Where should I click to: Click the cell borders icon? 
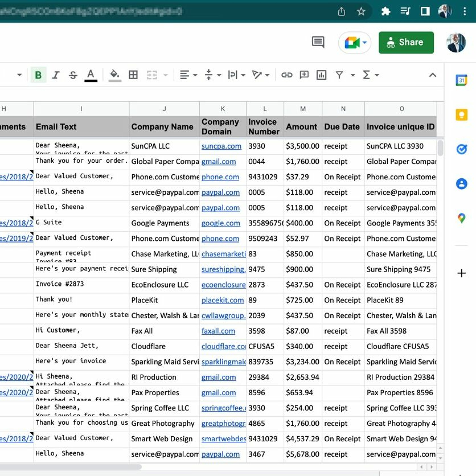(x=133, y=75)
